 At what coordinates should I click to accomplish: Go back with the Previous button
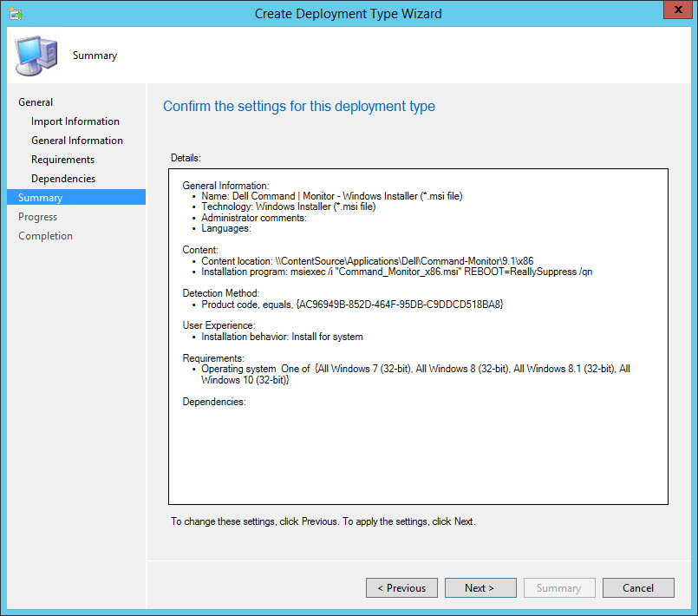click(401, 588)
